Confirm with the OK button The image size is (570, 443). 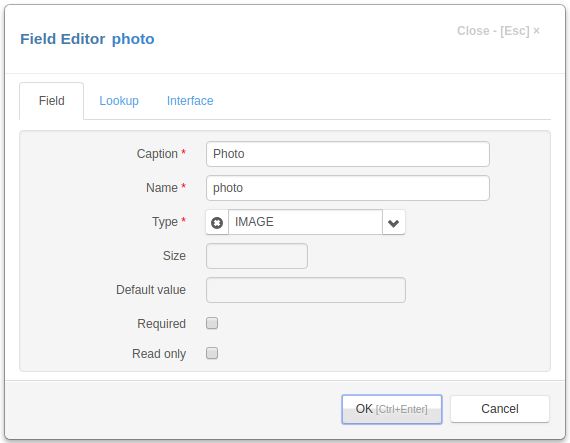[x=392, y=409]
